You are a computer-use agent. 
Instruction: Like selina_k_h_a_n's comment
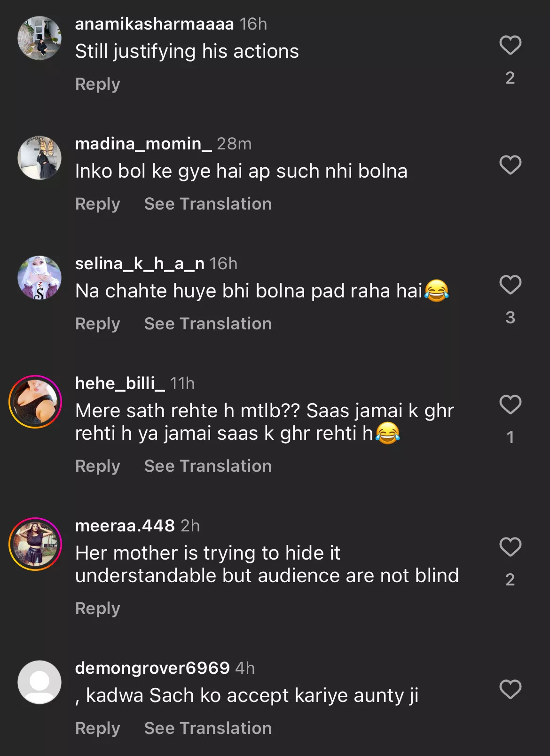[x=510, y=285]
